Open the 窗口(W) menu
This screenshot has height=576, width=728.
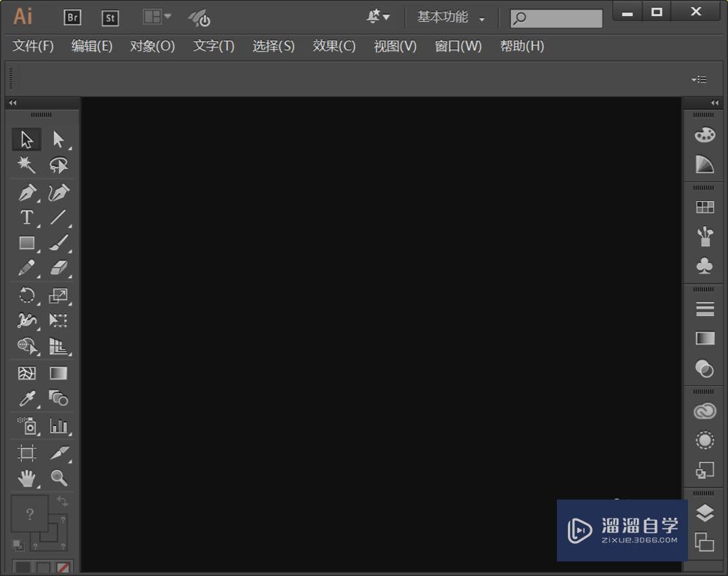[458, 46]
